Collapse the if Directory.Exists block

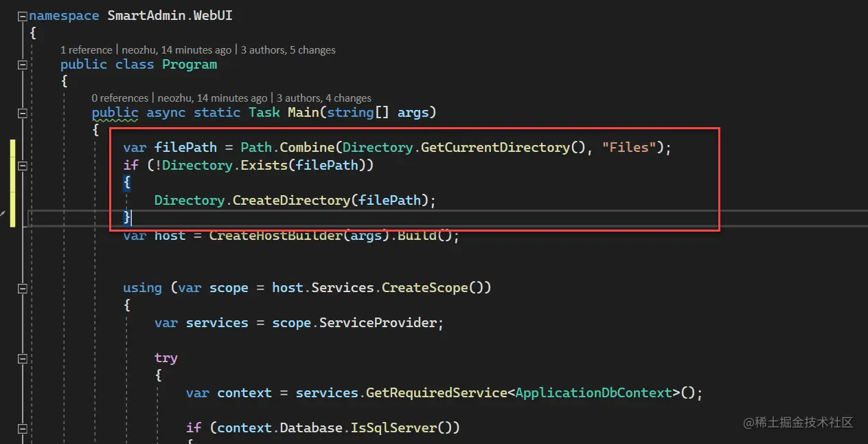pos(23,166)
